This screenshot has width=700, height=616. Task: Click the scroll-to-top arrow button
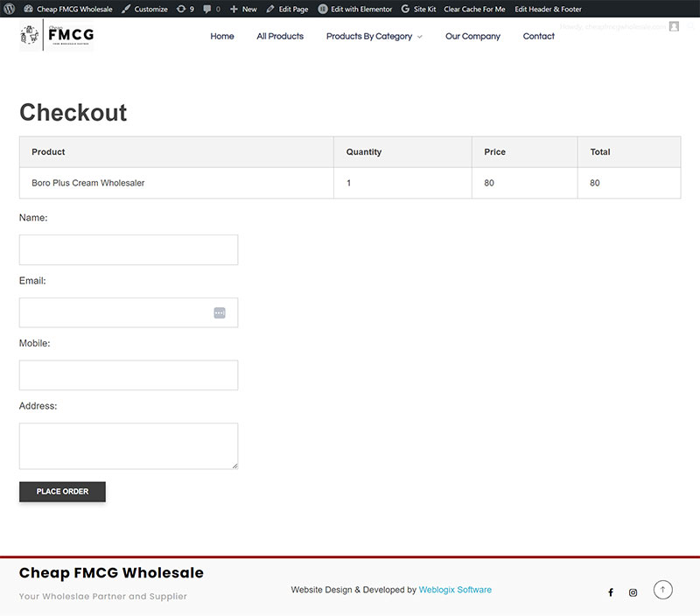pos(663,590)
